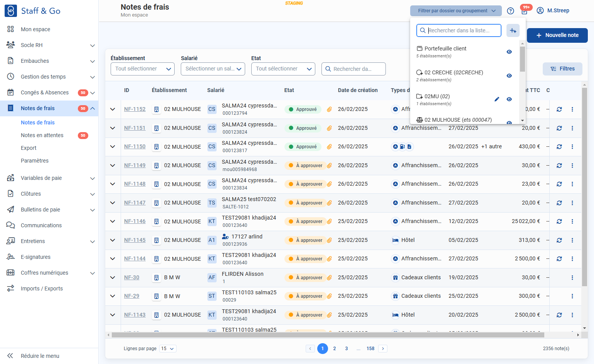Image resolution: width=594 pixels, height=364 pixels.
Task: Go to next page arrow in pagination
Action: tap(383, 349)
